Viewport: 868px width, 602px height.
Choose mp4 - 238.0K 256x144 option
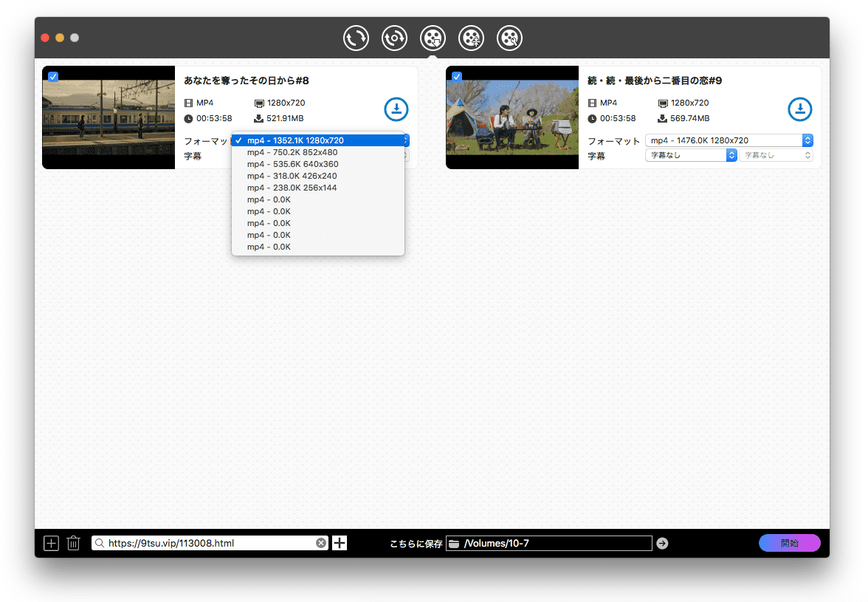pos(318,188)
